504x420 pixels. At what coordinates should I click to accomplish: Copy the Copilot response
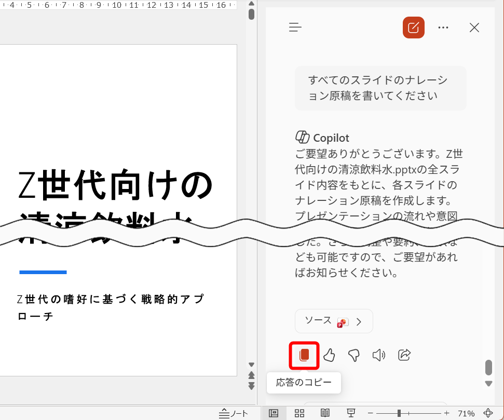304,355
